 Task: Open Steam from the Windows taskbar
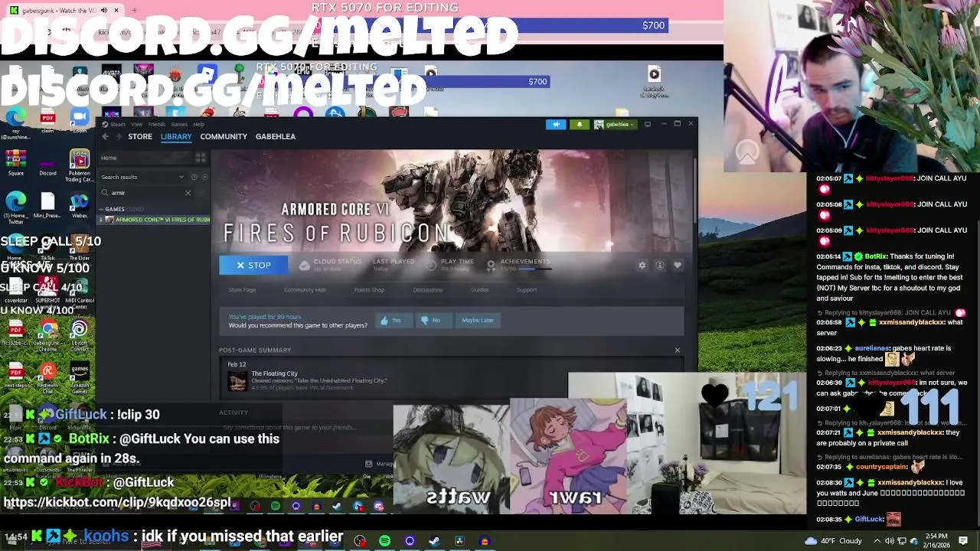pos(434,541)
